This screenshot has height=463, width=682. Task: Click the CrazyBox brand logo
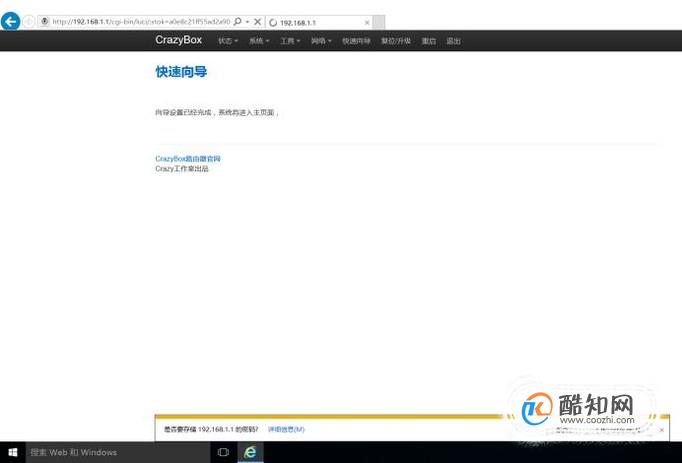click(x=178, y=40)
